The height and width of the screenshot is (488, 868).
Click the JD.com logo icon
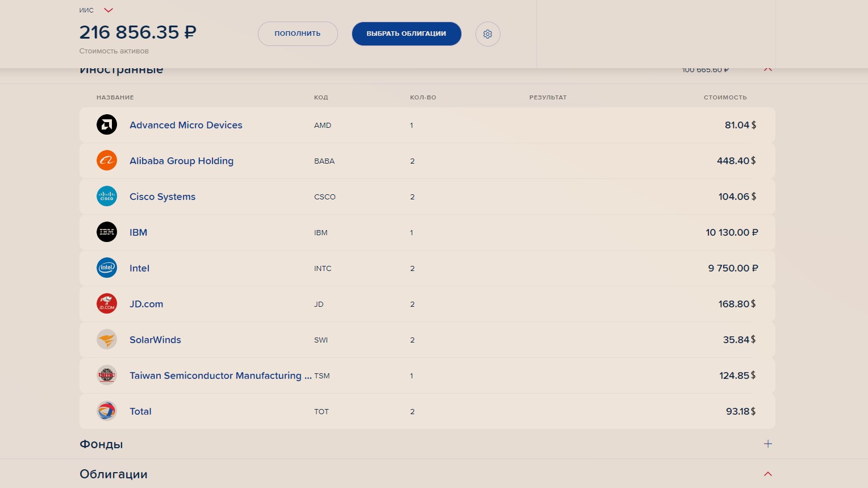point(107,304)
